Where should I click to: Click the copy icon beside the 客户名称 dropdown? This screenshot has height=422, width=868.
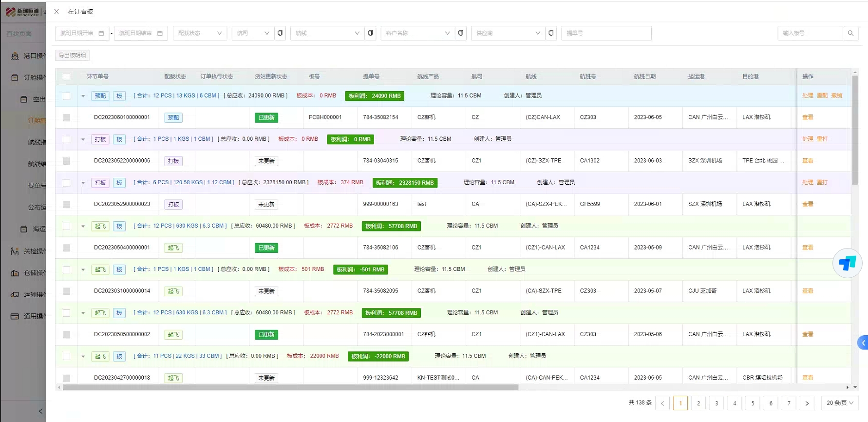coord(461,33)
